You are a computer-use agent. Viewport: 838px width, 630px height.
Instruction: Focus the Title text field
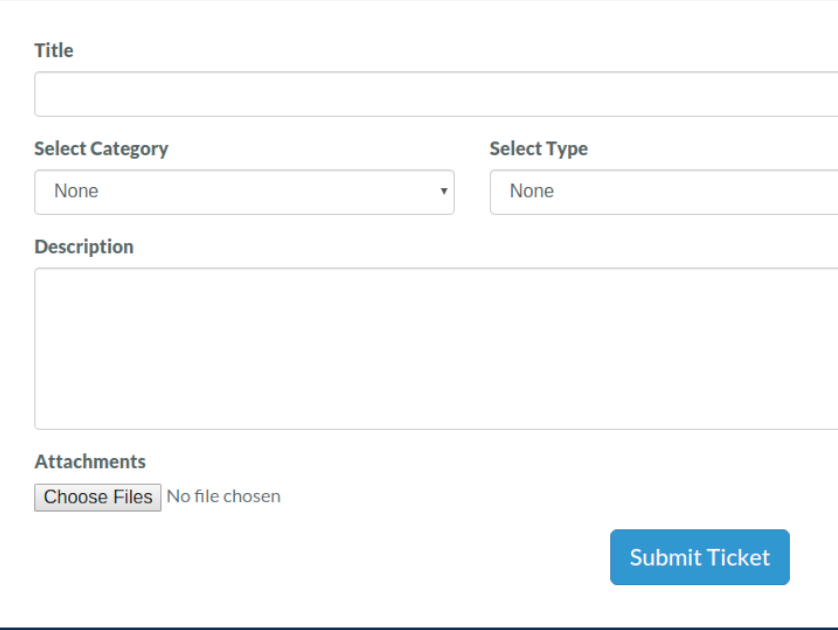pos(436,94)
